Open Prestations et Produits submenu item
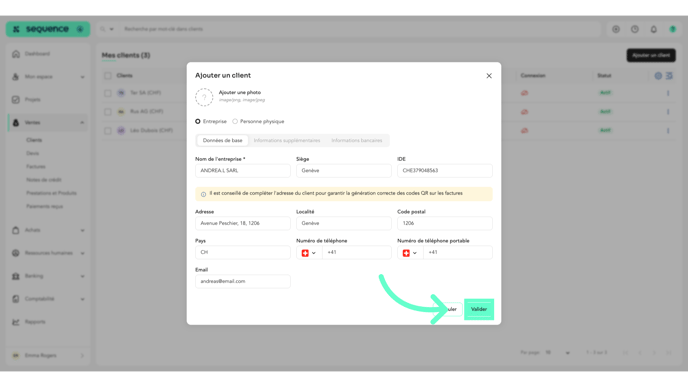Screen dimensions: 688x387 (x=51, y=193)
